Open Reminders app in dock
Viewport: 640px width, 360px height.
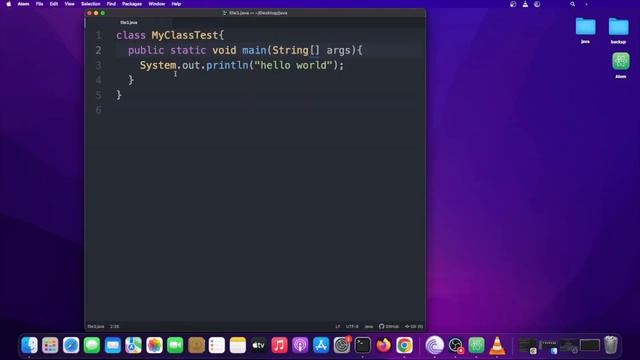click(217, 345)
